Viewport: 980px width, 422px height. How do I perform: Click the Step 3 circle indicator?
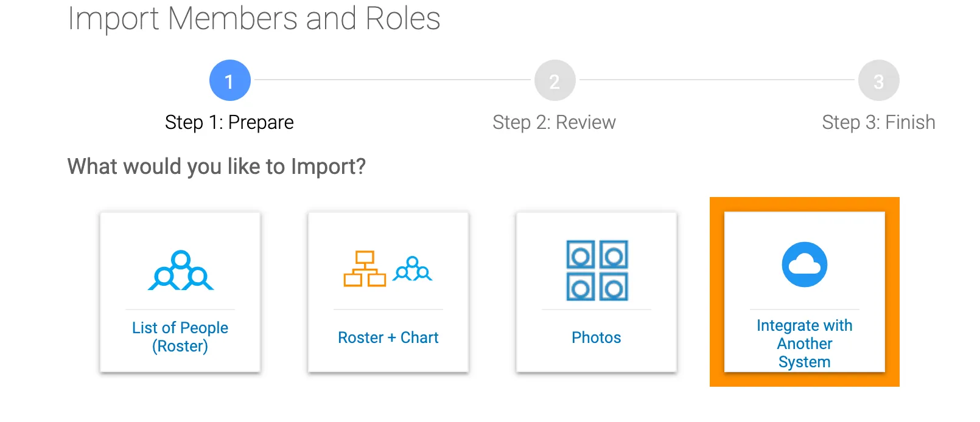click(878, 80)
